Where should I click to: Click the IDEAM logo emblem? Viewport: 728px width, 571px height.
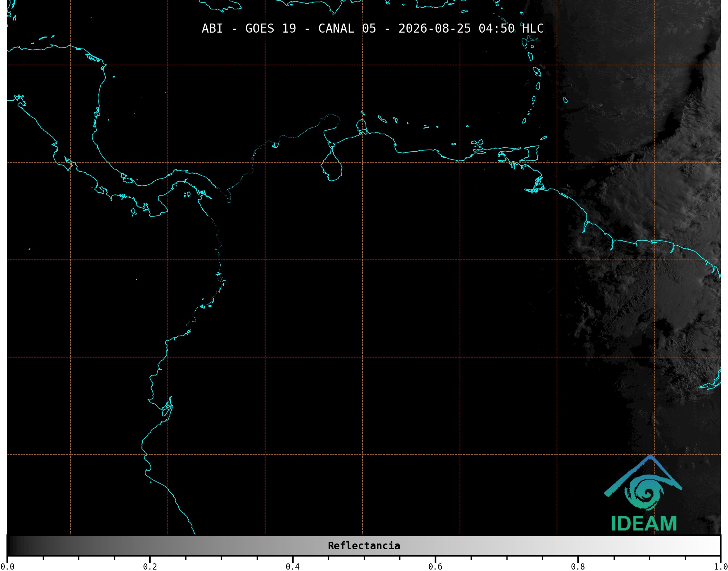[643, 483]
